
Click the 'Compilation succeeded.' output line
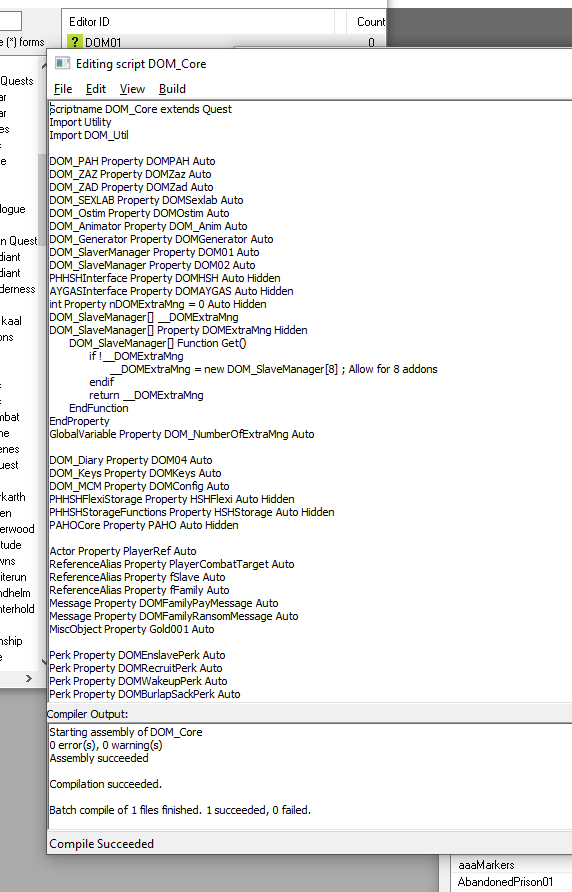pos(105,784)
